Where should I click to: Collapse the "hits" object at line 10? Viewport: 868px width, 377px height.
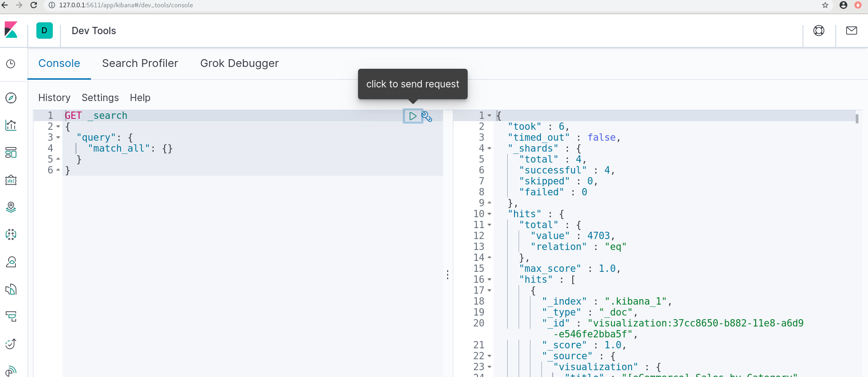tap(490, 214)
